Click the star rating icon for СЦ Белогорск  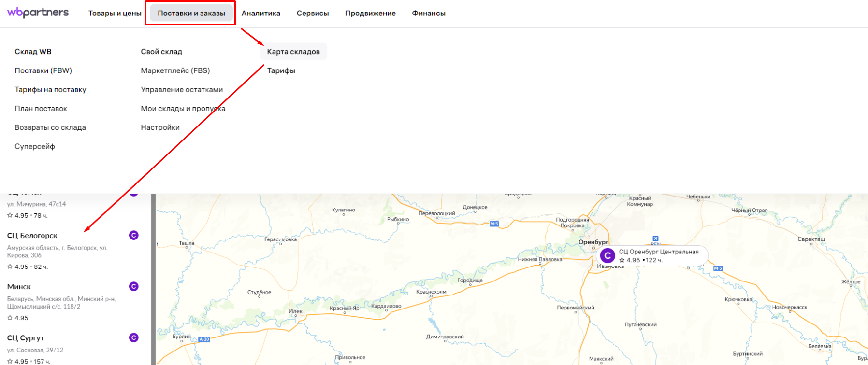10,267
